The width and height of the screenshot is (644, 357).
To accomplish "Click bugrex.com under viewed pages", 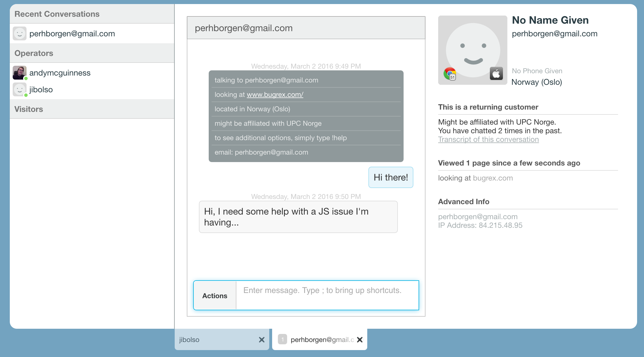I will [x=493, y=178].
